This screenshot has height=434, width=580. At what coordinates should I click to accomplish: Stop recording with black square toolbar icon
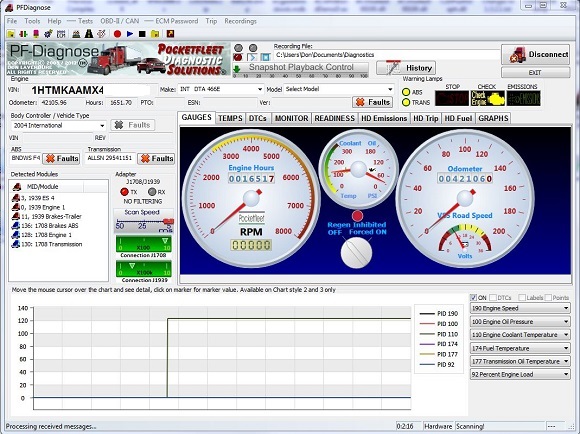pos(142,34)
